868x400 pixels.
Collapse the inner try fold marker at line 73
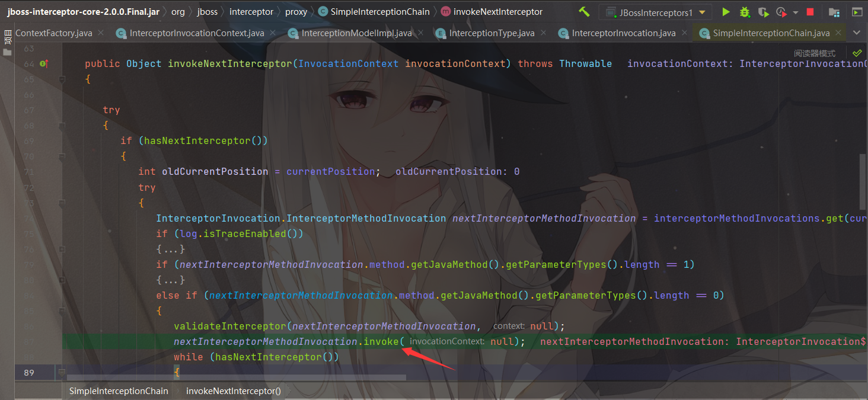point(62,203)
